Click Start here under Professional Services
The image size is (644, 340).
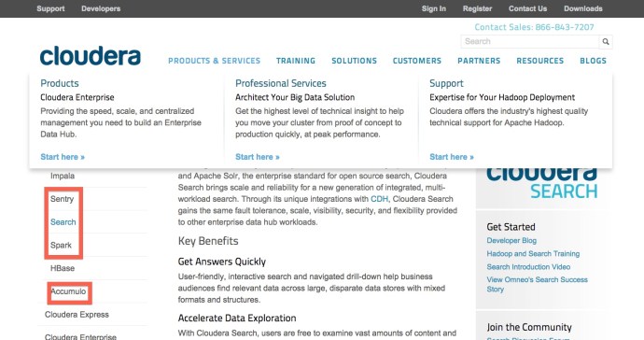[258, 157]
